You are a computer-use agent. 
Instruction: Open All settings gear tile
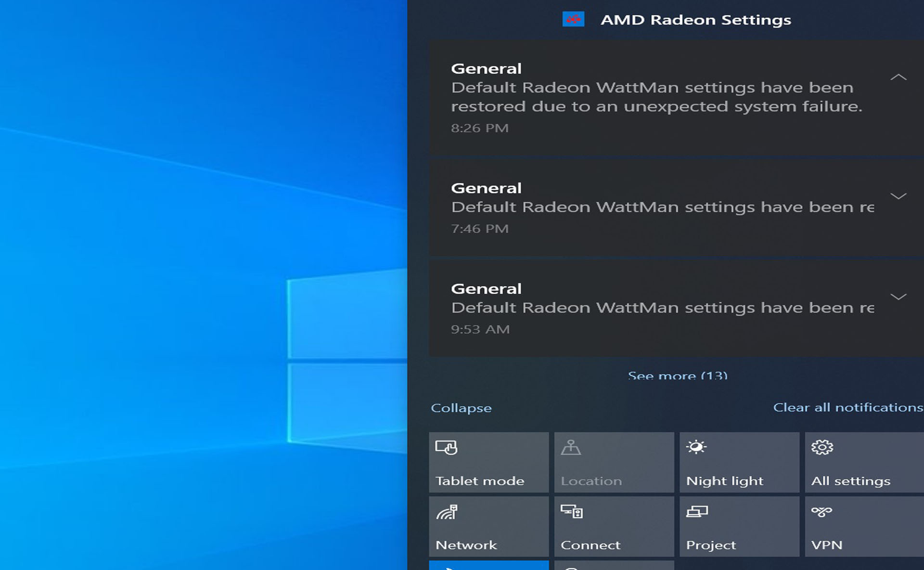pos(864,462)
